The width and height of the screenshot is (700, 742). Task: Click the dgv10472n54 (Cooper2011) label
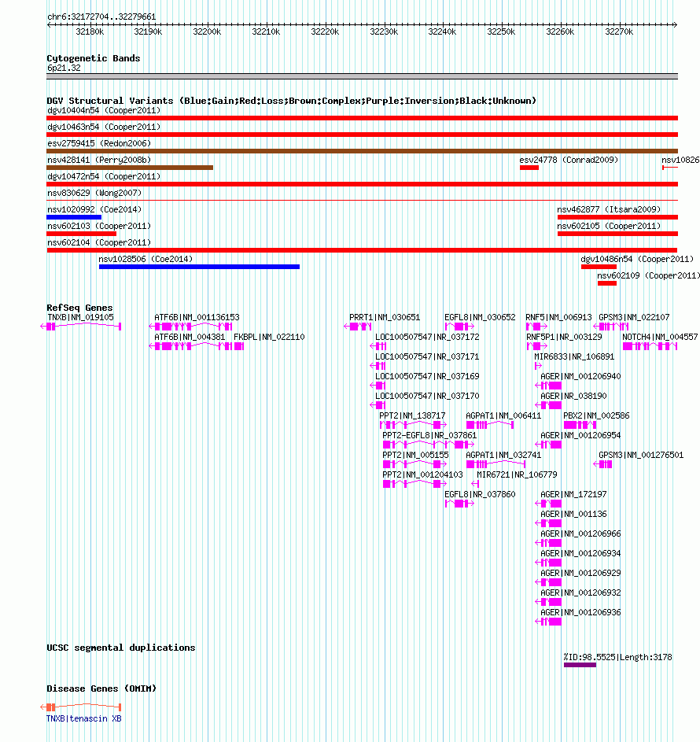point(104,176)
